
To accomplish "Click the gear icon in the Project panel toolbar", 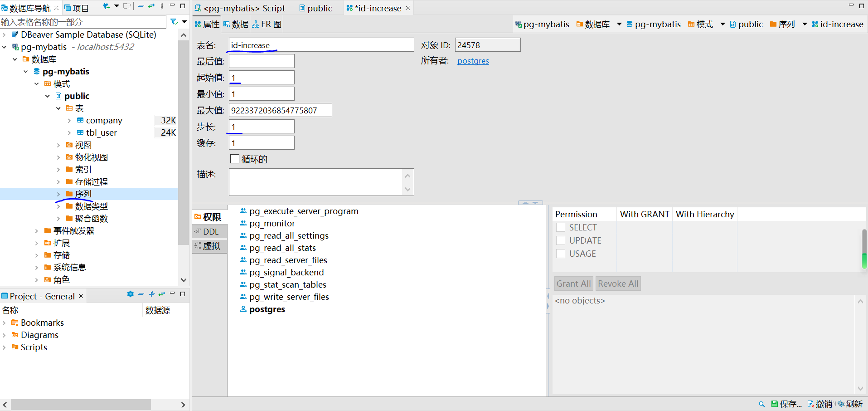I will [131, 294].
